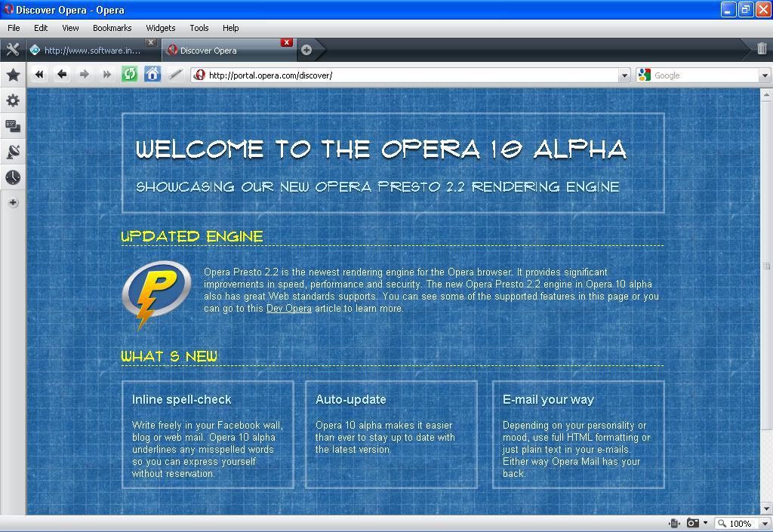
Task: Navigate back one page
Action: [x=62, y=75]
